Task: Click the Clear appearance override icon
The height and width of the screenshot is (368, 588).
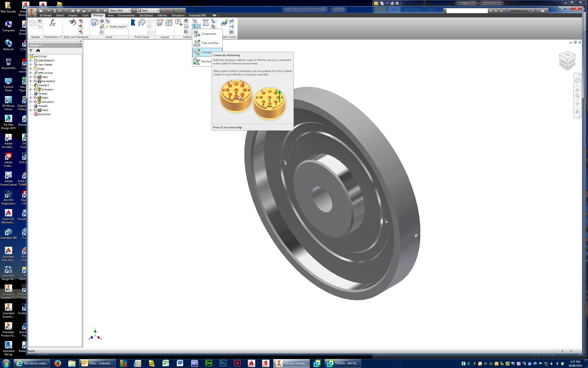Action: pos(168,11)
